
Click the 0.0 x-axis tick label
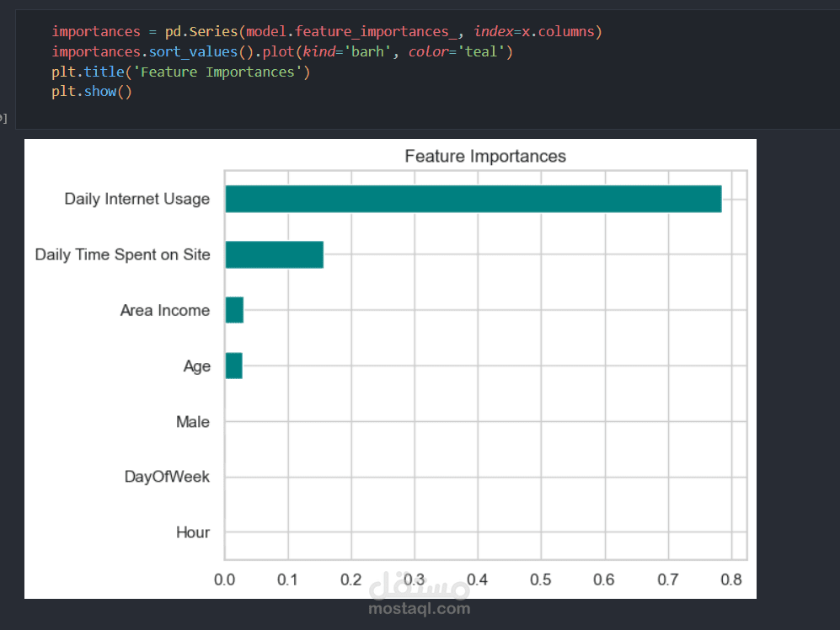coord(225,580)
